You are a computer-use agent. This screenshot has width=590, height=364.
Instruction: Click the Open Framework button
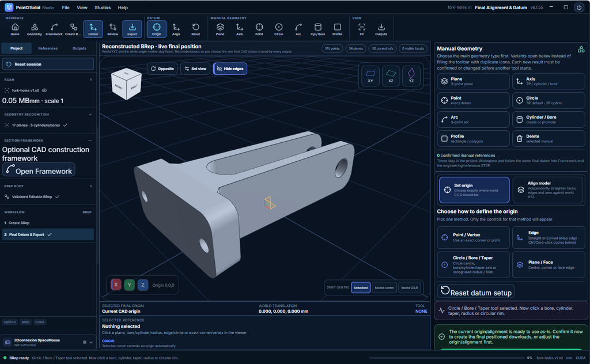pyautogui.click(x=39, y=170)
